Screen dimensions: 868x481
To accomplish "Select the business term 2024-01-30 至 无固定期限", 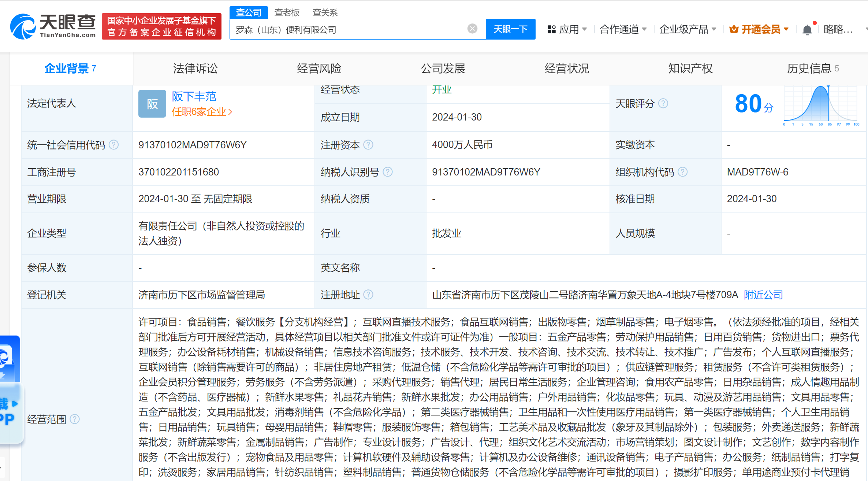I will tap(195, 199).
